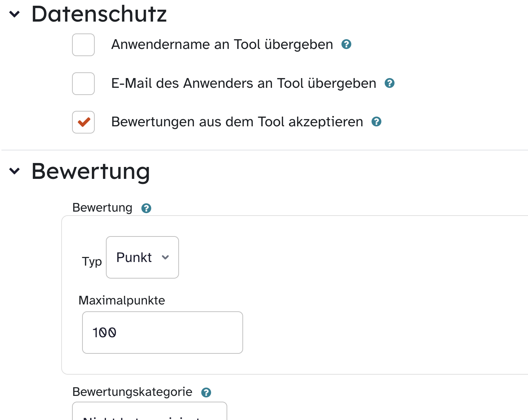Click the large Bewertung section heading

(91, 171)
